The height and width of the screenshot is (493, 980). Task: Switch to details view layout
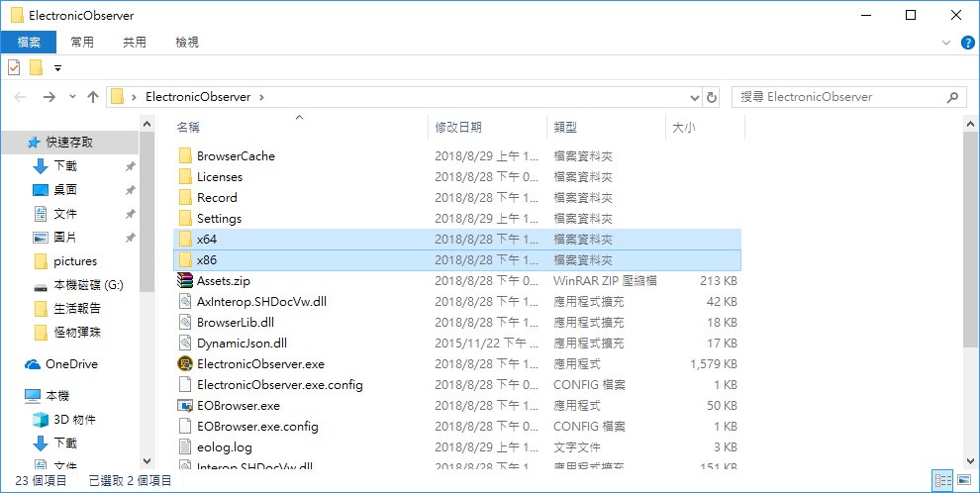[x=942, y=480]
